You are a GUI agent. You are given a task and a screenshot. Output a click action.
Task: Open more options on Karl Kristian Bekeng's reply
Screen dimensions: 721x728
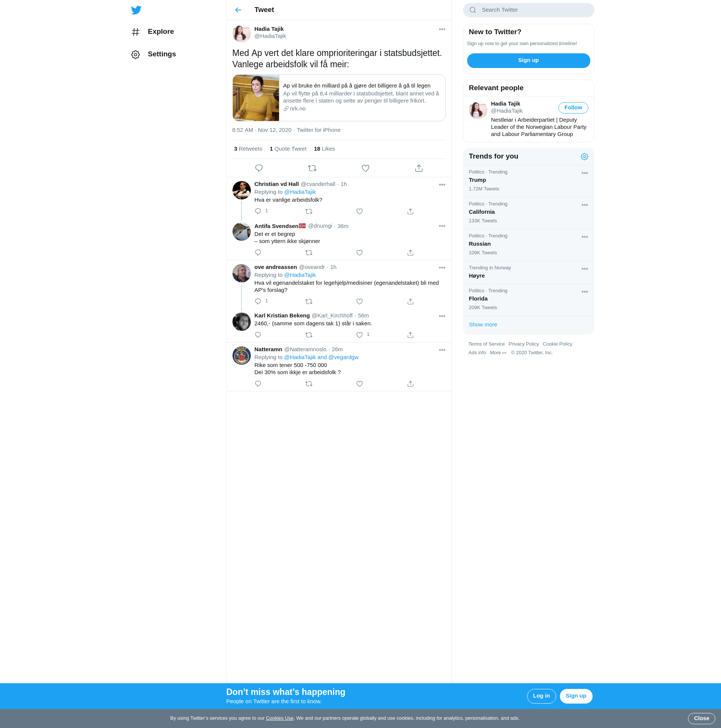tap(442, 316)
